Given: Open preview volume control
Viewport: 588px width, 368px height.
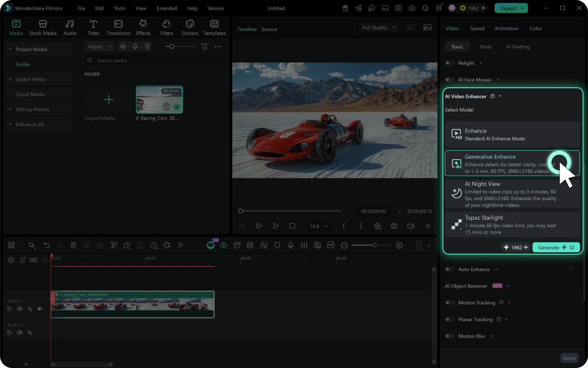Looking at the screenshot, I should [x=411, y=226].
